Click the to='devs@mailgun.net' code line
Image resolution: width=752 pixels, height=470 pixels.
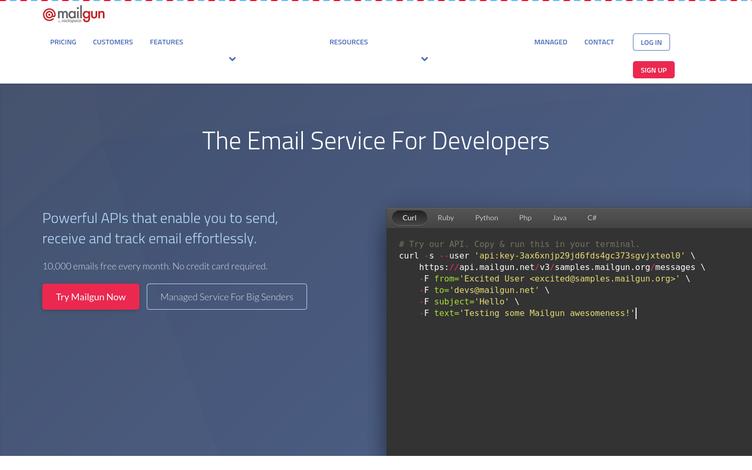(484, 290)
